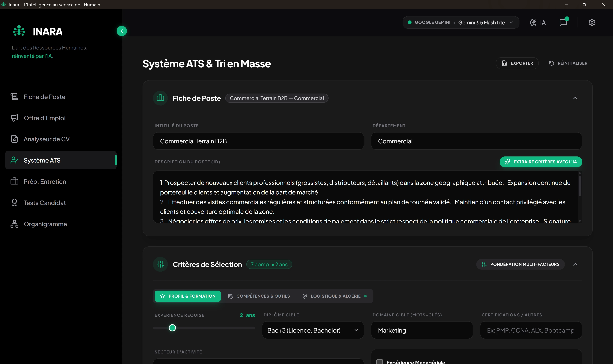The width and height of the screenshot is (613, 364).
Task: Click the scroll down arrow of description box
Action: (x=580, y=221)
